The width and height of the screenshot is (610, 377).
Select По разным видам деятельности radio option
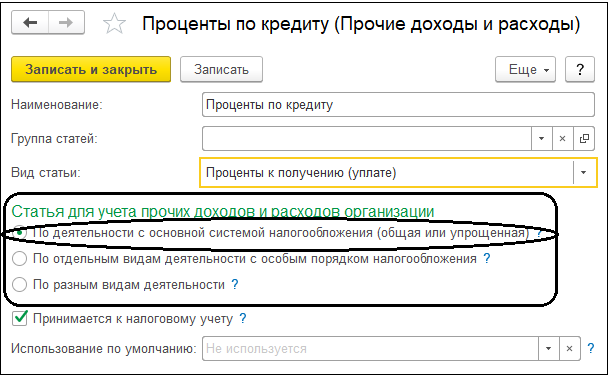[x=19, y=285]
